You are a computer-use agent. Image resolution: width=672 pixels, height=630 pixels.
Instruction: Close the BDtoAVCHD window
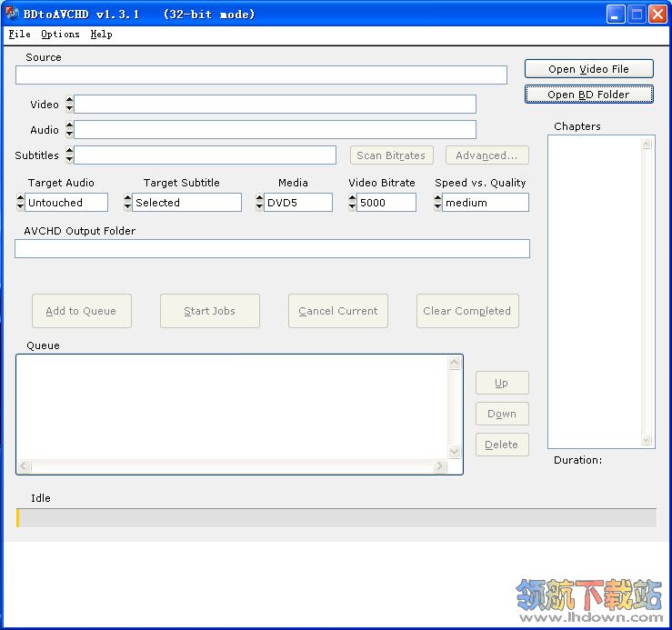(x=657, y=15)
